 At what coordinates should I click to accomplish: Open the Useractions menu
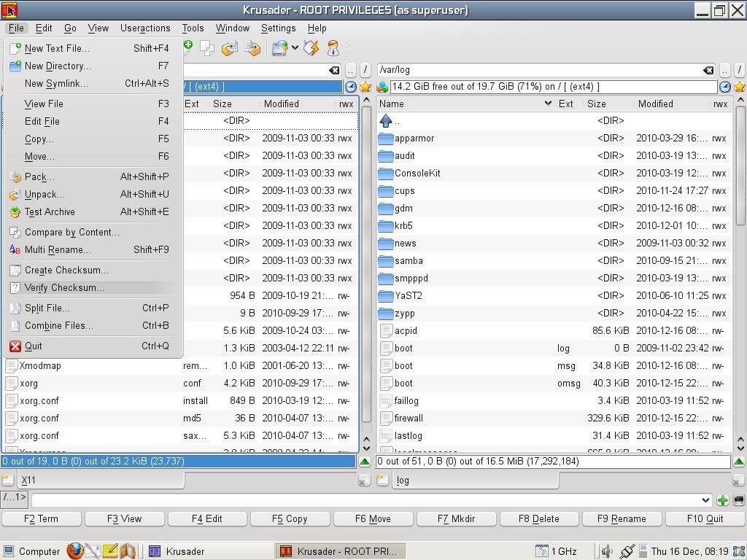click(145, 28)
